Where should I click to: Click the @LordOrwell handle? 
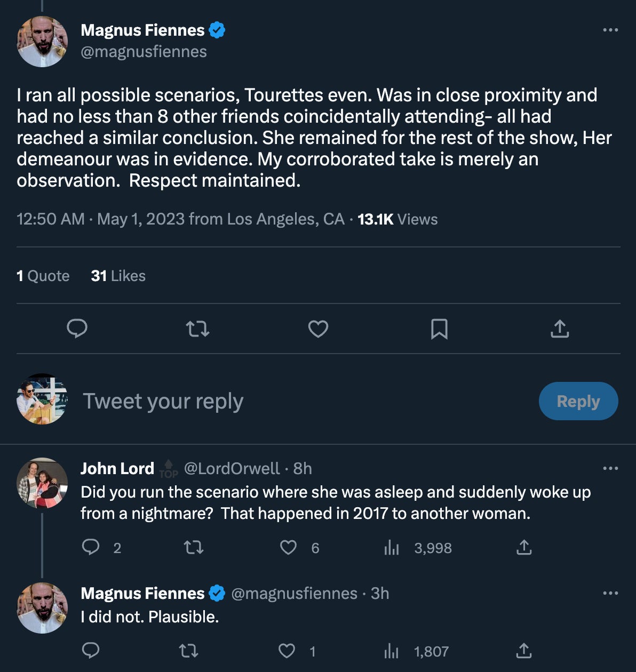[x=232, y=468]
